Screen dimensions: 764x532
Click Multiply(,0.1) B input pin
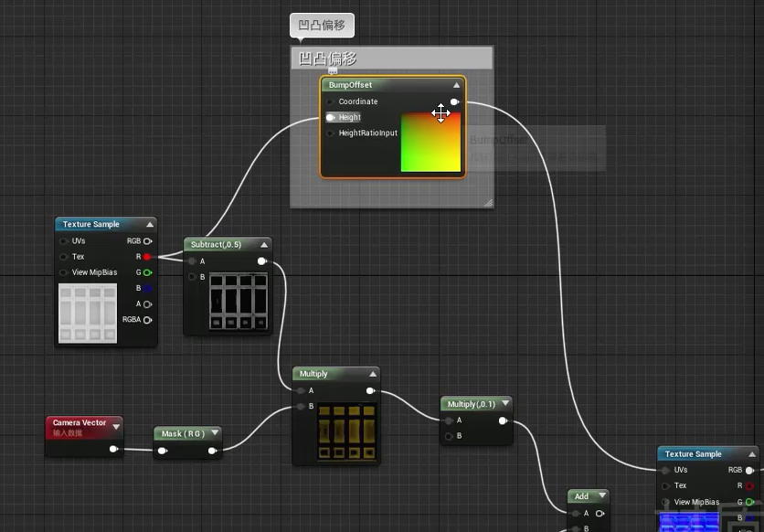449,436
